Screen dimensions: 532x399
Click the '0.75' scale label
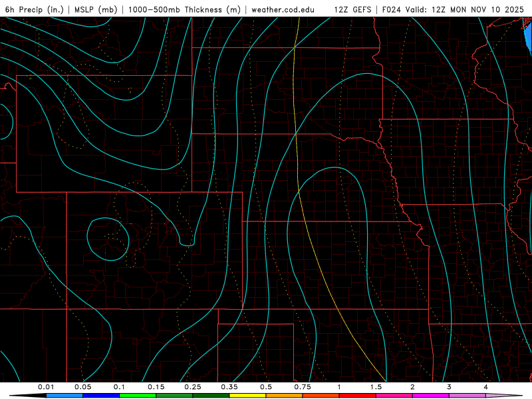(x=303, y=387)
